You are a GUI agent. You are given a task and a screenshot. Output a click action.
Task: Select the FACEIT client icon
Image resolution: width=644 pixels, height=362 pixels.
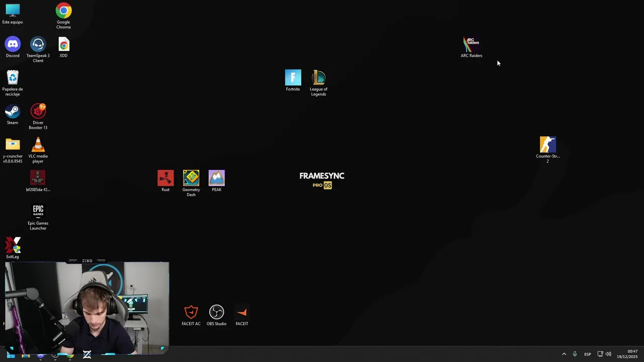point(242,315)
